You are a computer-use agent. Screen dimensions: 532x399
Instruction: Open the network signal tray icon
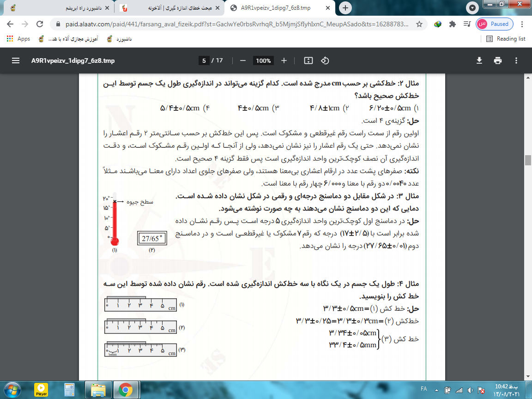pyautogui.click(x=459, y=391)
